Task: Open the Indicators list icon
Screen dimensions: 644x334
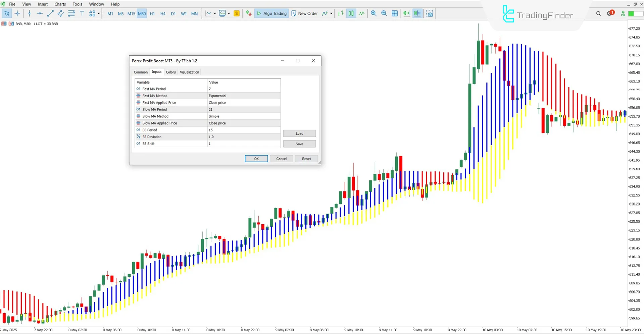Action: (222, 13)
